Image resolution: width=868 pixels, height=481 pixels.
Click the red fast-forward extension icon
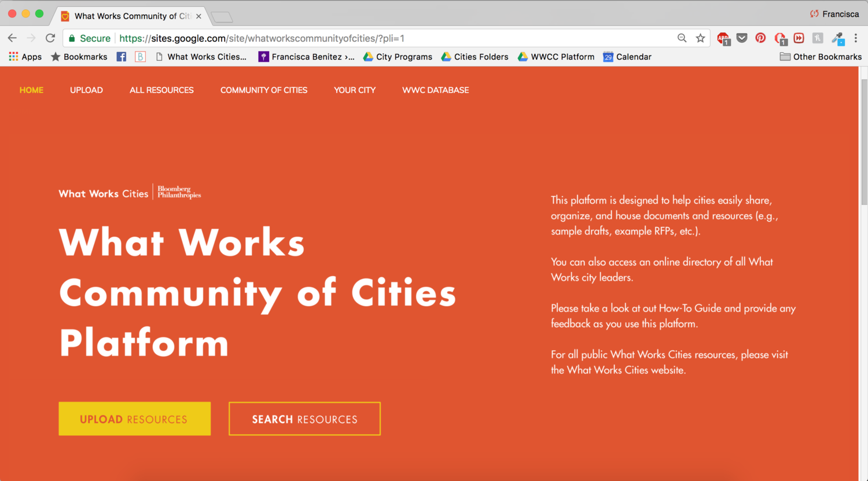[799, 38]
